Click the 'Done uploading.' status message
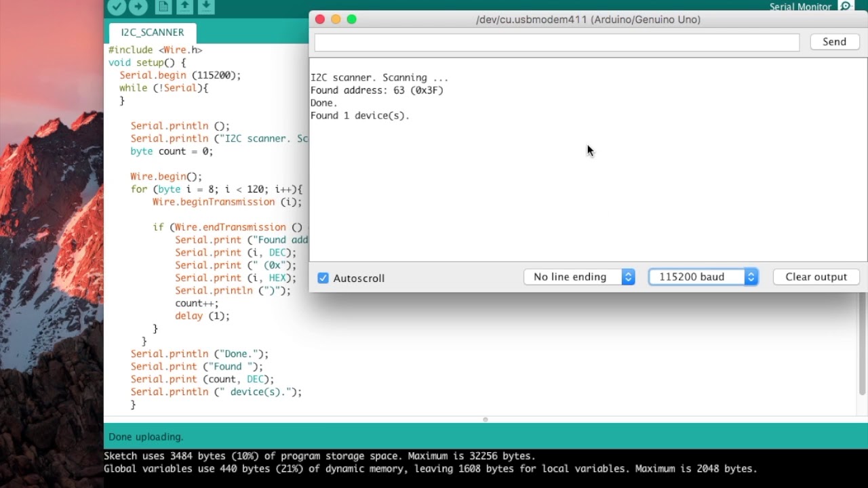This screenshot has width=868, height=488. (x=146, y=437)
